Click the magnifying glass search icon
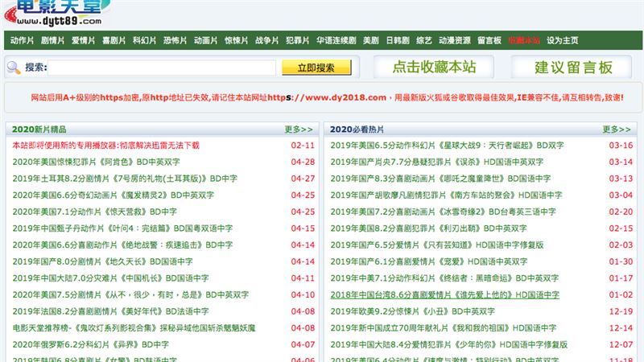Image resolution: width=644 pixels, height=362 pixels. (x=14, y=68)
